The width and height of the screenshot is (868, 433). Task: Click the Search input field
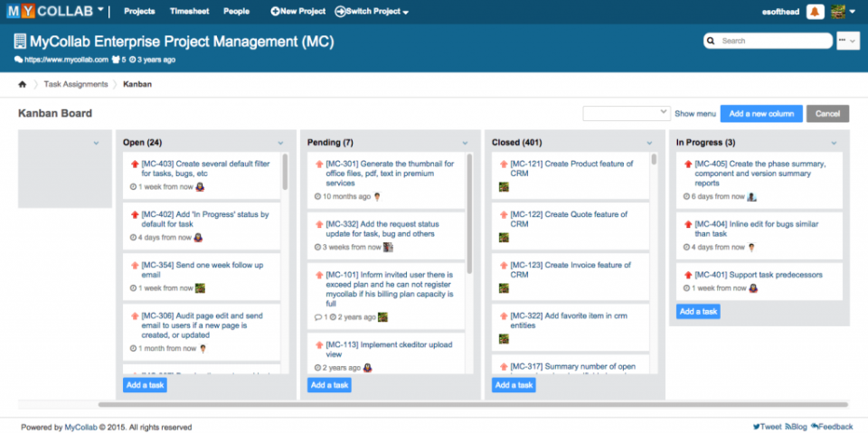(775, 41)
